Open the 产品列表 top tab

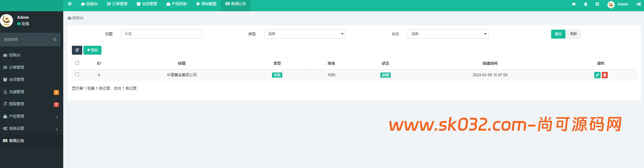(x=177, y=4)
